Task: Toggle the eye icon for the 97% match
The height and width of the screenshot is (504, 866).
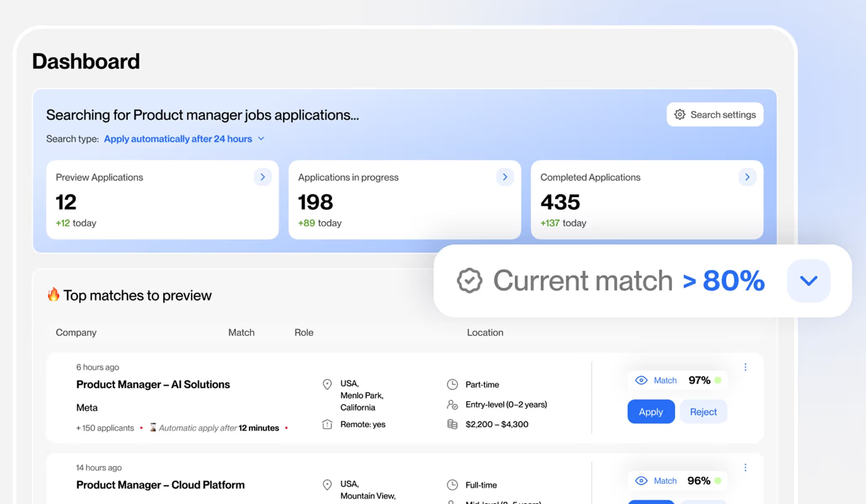Action: tap(641, 380)
